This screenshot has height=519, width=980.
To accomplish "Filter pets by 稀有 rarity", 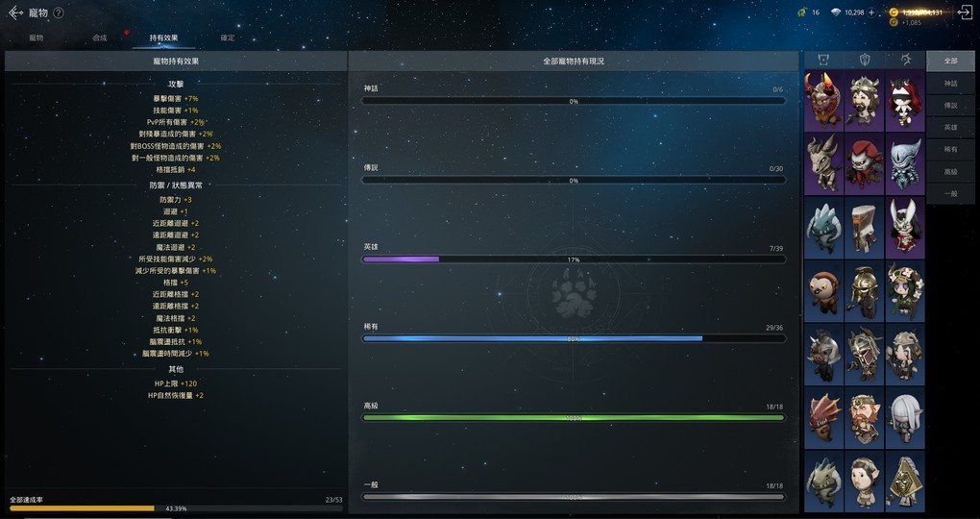I will [x=950, y=149].
